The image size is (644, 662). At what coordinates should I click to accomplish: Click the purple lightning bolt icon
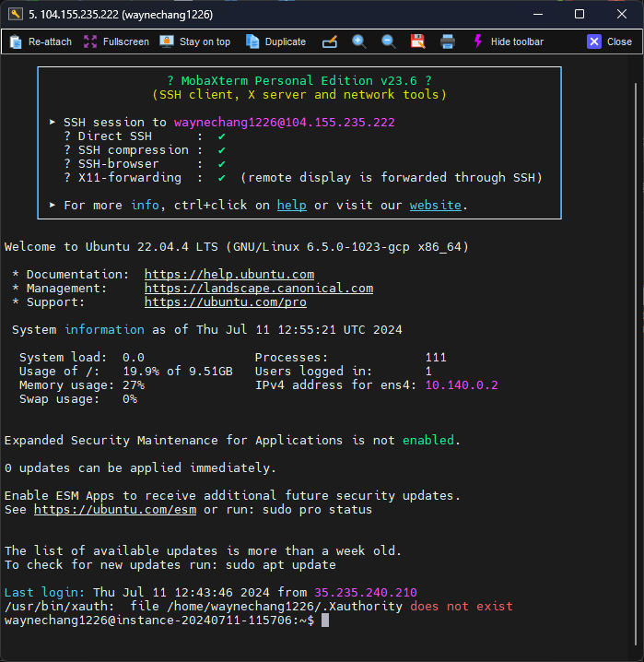coord(478,41)
